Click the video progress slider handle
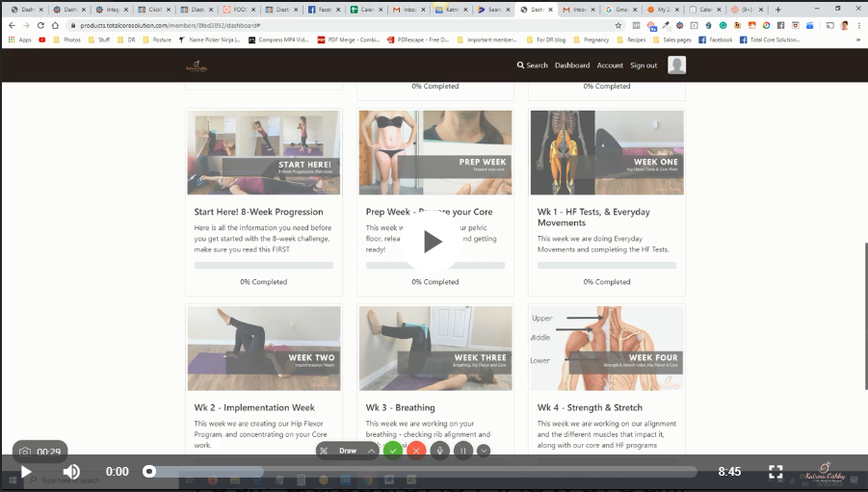Viewport: 868px width, 492px height. [x=149, y=472]
